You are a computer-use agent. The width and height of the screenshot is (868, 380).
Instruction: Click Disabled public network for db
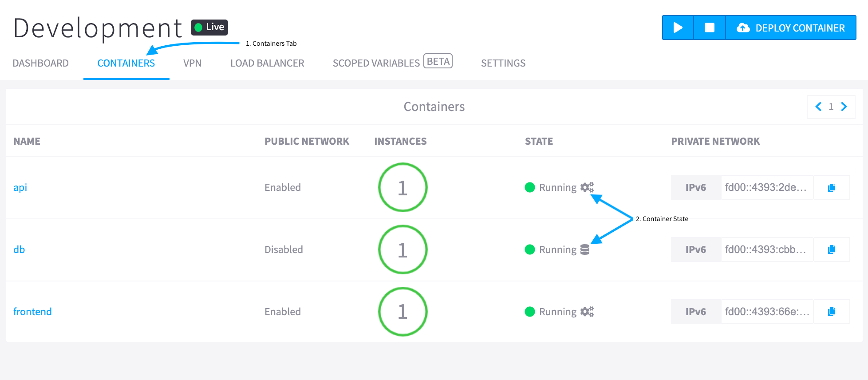284,249
